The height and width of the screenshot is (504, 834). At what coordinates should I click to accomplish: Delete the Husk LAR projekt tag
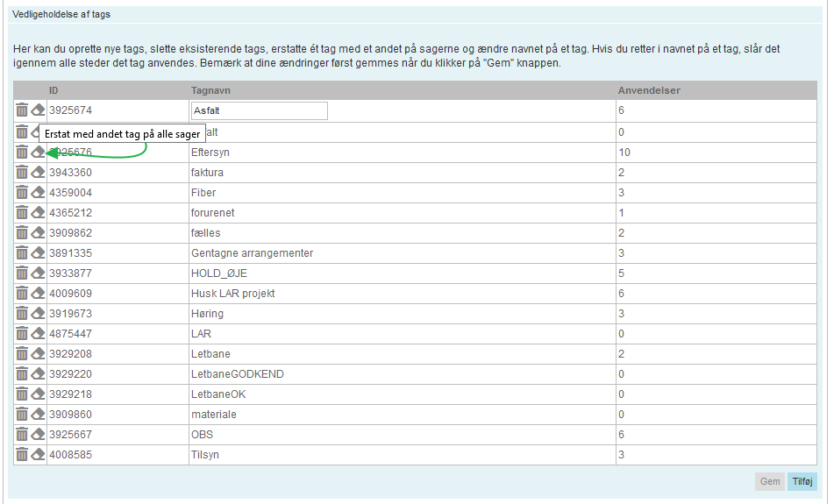22,293
